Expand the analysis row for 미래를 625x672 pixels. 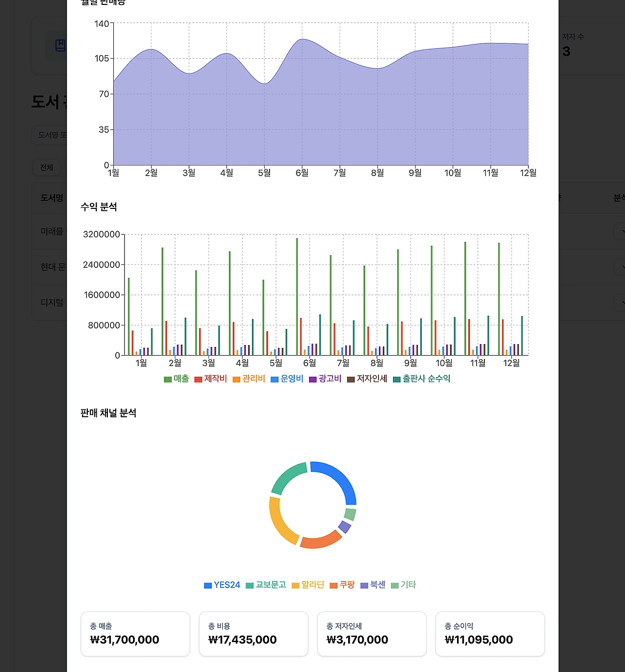click(621, 232)
